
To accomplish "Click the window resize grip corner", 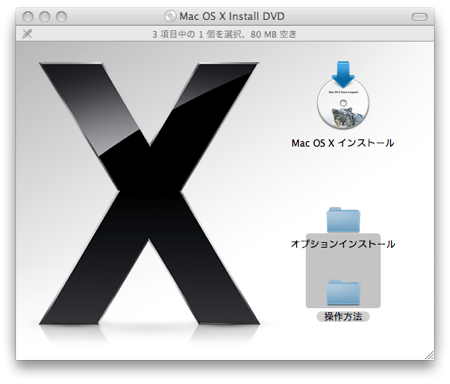I will (429, 355).
